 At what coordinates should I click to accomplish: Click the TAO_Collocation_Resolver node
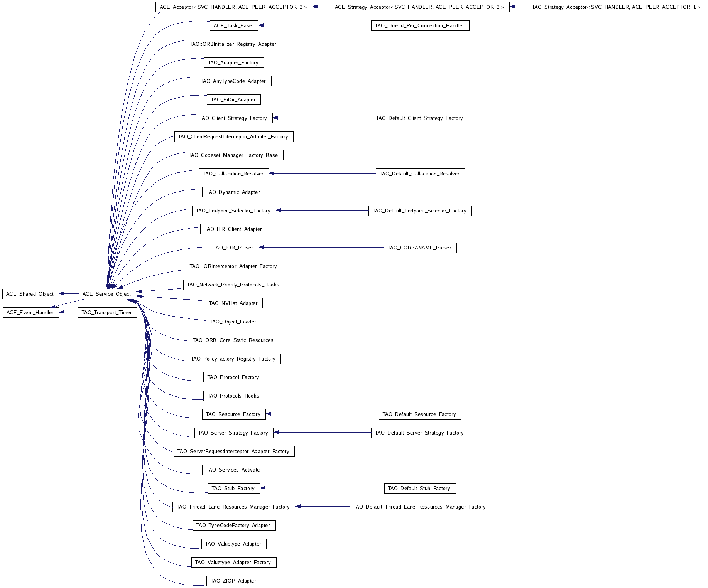coord(233,174)
